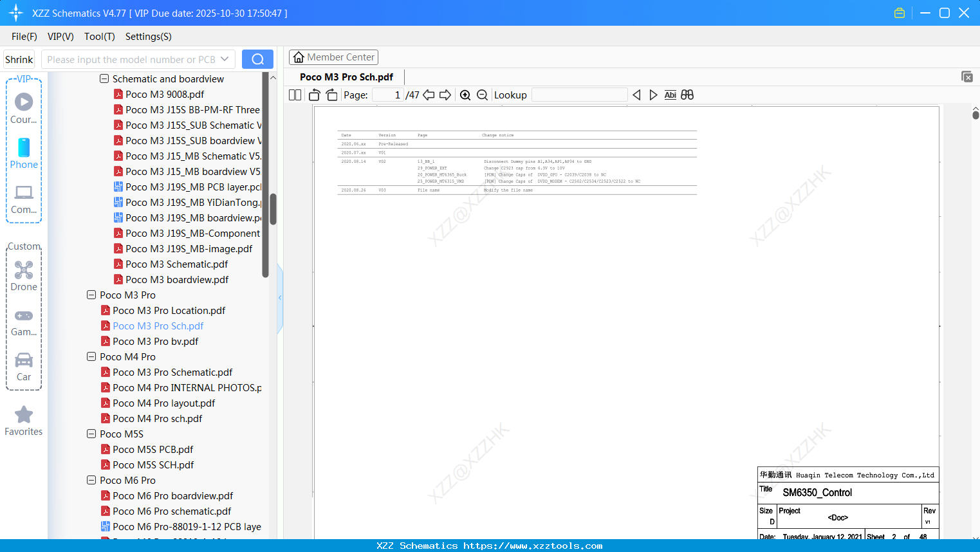The width and height of the screenshot is (980, 552).
Task: Click the binoculars search icon
Action: (x=687, y=95)
